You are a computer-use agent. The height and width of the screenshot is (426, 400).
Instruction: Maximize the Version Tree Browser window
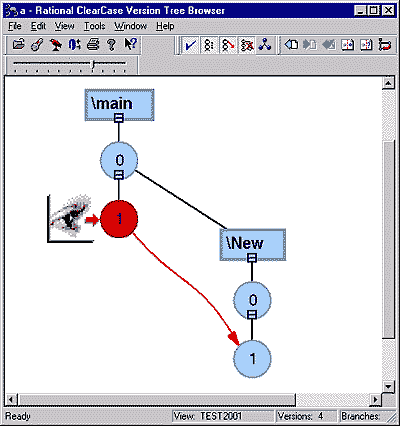click(374, 11)
